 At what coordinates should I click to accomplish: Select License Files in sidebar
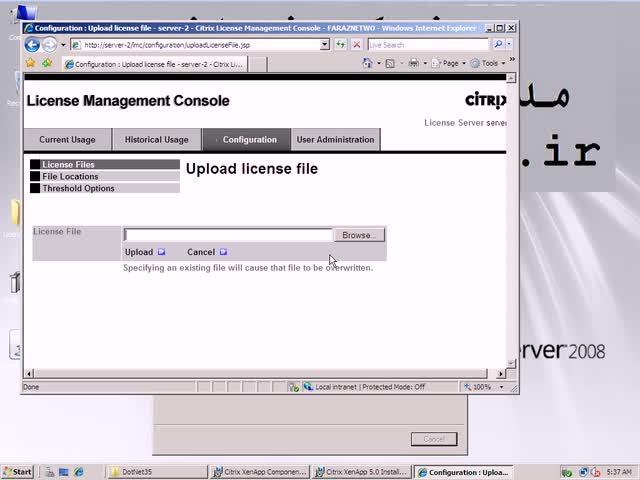[105, 164]
